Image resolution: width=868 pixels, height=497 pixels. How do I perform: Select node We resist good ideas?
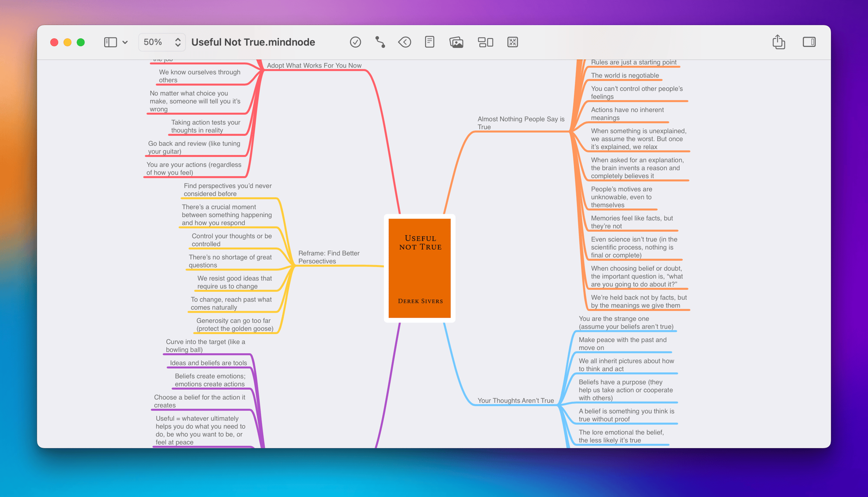click(234, 282)
